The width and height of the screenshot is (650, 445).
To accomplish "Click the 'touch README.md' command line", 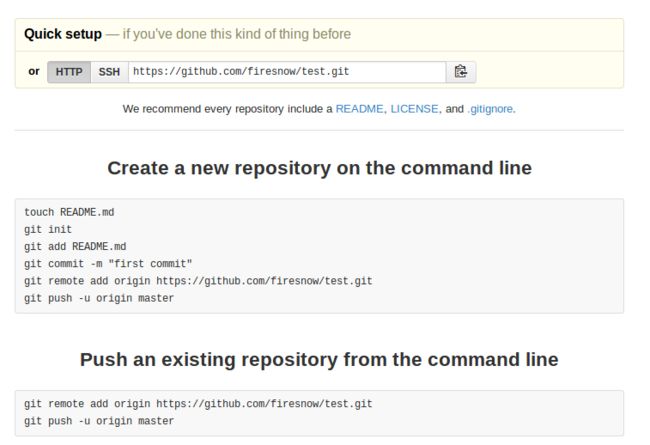I will click(x=69, y=212).
